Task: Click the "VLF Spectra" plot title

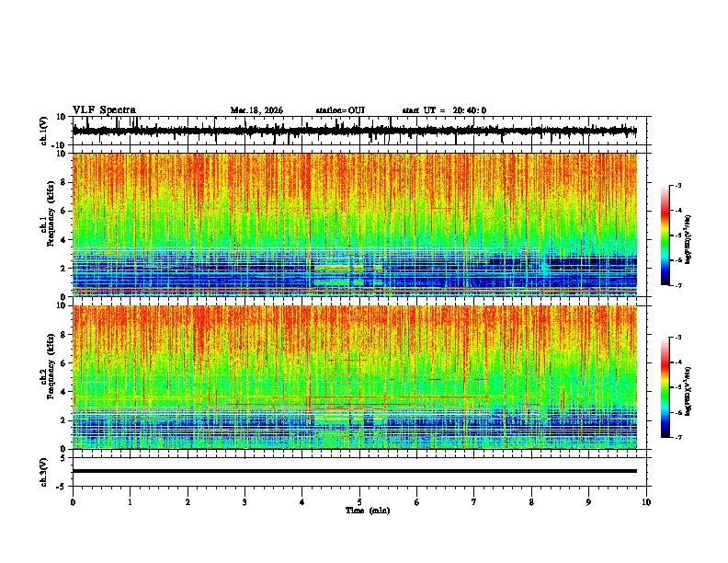Action: point(104,110)
